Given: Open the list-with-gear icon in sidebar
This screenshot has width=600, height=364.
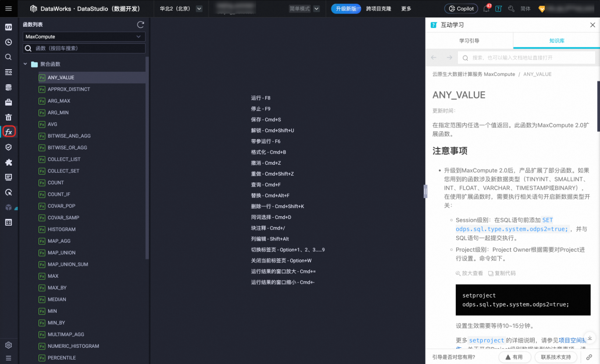Looking at the screenshot, I should pyautogui.click(x=8, y=72).
